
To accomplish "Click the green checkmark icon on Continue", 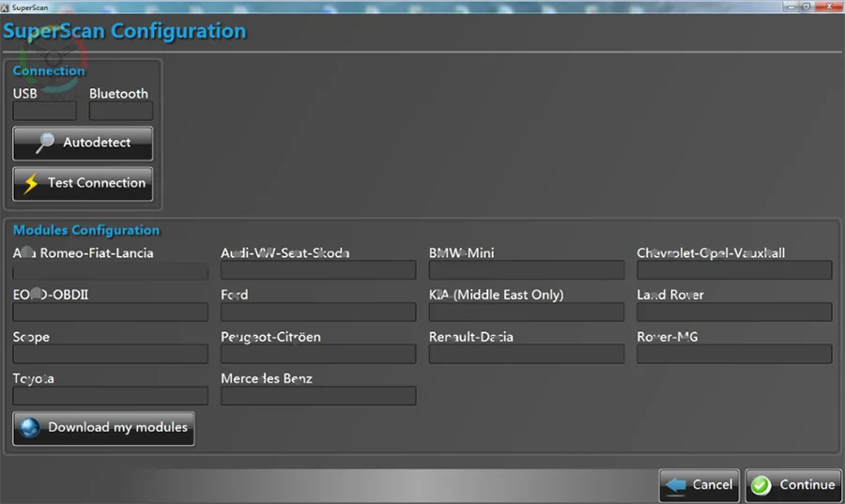I will click(x=760, y=485).
